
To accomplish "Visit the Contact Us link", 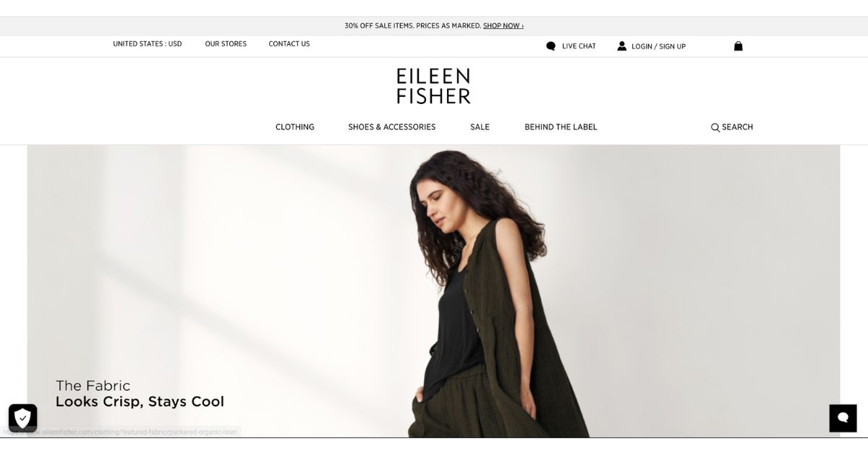I will [x=289, y=44].
